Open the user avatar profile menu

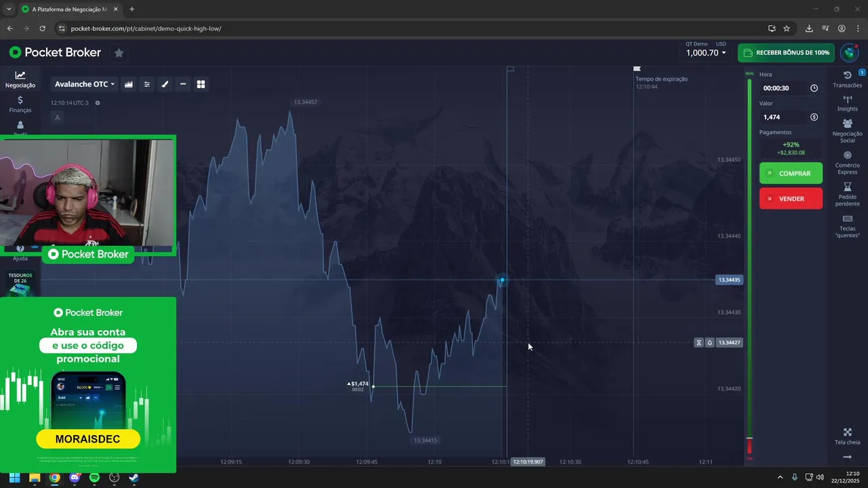pyautogui.click(x=849, y=53)
